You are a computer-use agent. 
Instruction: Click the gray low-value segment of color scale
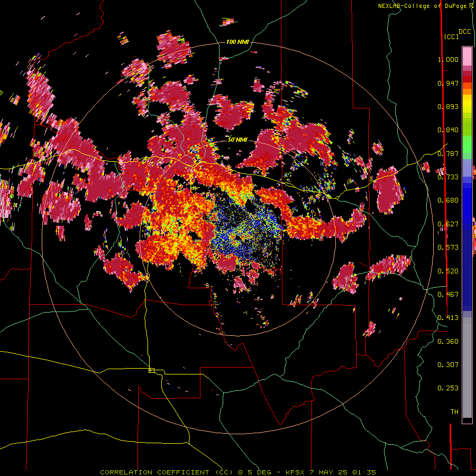tap(467, 368)
